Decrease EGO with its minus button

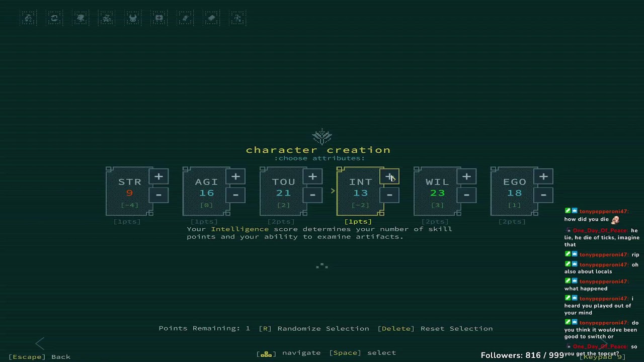[543, 195]
